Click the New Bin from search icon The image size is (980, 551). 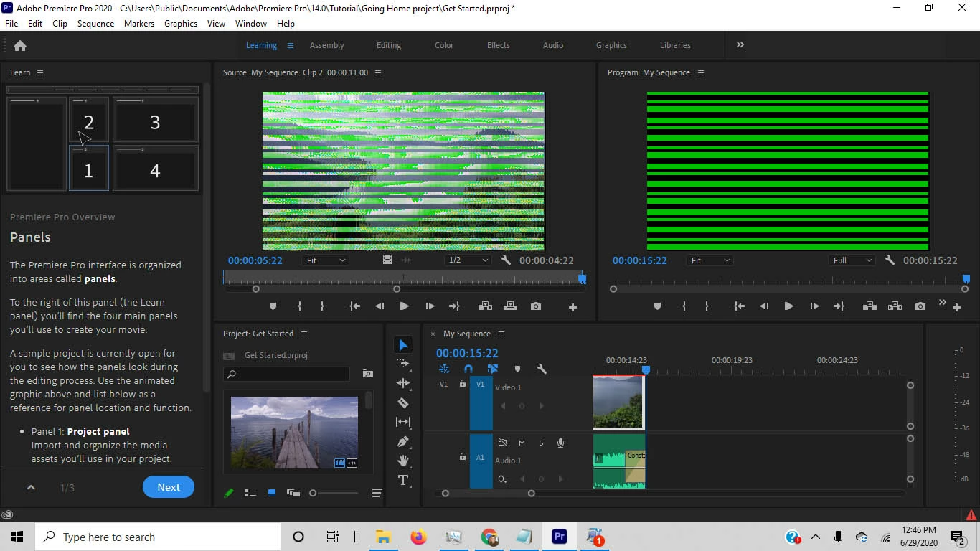pos(368,374)
